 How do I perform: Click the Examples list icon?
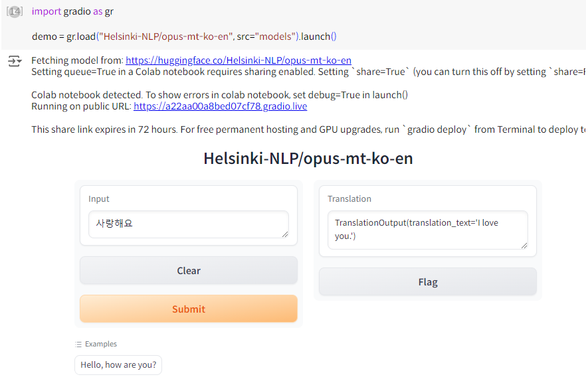coord(78,344)
